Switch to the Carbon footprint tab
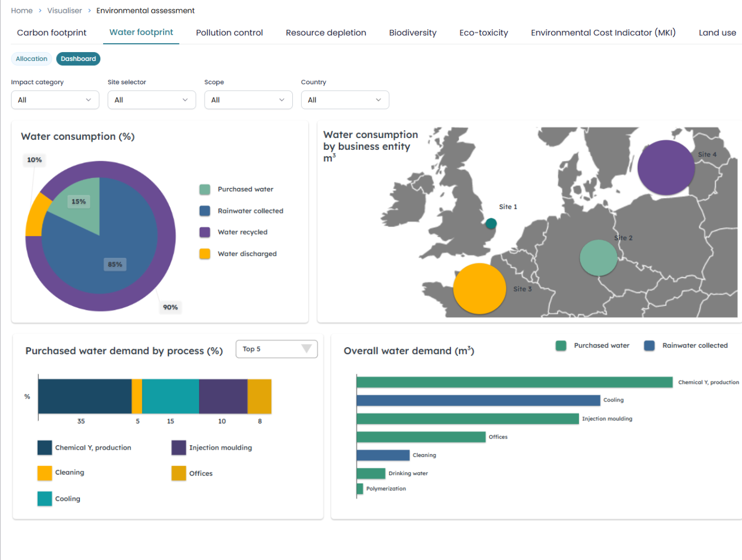The height and width of the screenshot is (560, 742). (52, 33)
